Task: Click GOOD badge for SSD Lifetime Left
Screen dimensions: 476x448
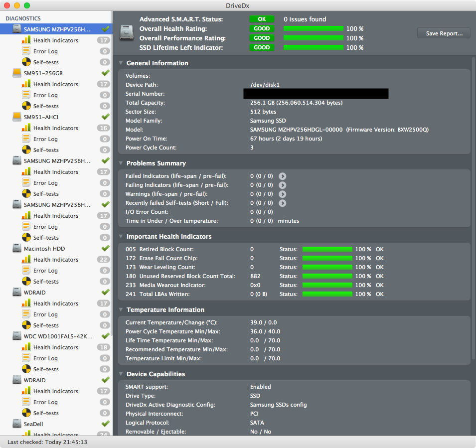Action: (x=262, y=47)
